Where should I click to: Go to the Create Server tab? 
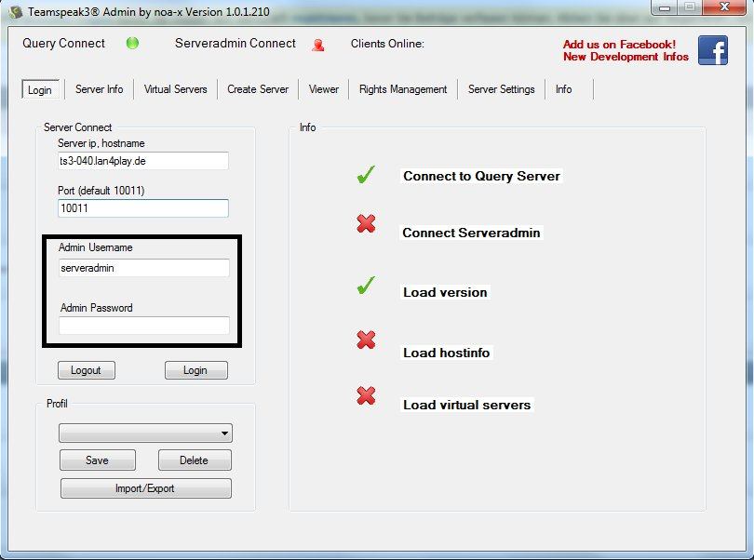pyautogui.click(x=258, y=89)
